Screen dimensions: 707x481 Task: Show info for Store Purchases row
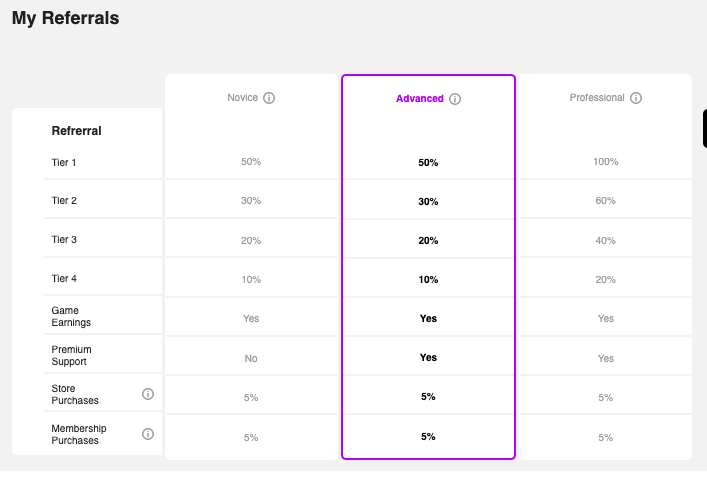click(x=148, y=394)
